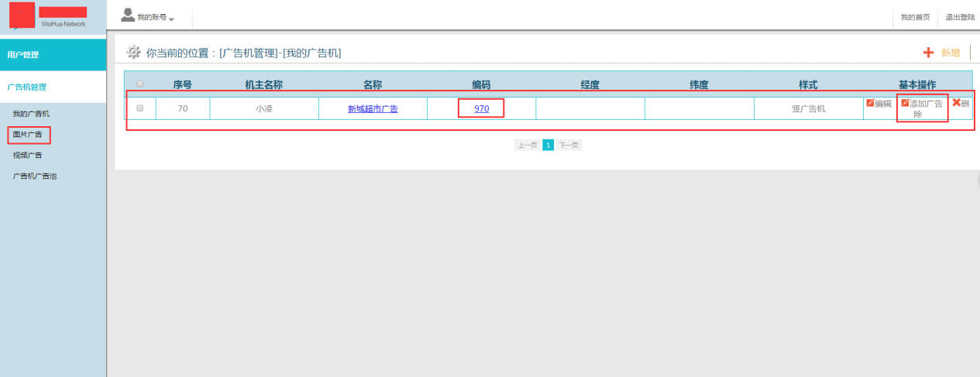Click the edit pencil icon beside 编辑
Image resolution: width=980 pixels, height=377 pixels.
click(870, 103)
